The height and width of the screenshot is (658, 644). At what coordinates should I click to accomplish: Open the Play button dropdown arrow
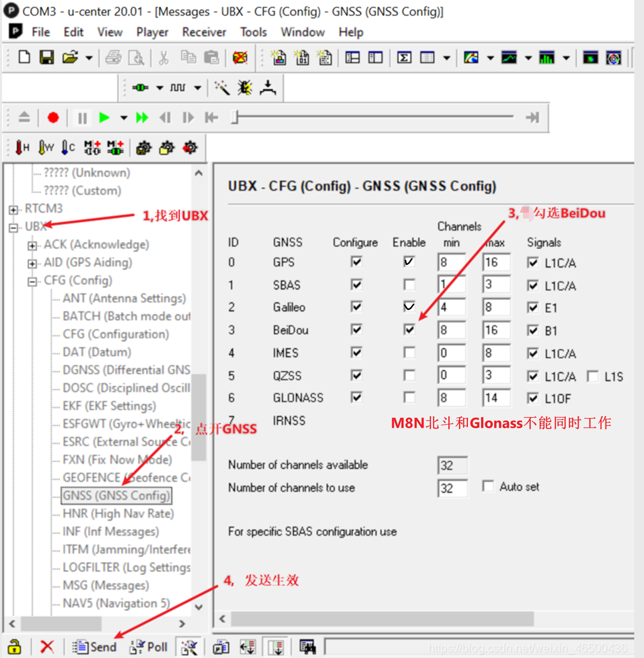pyautogui.click(x=124, y=118)
